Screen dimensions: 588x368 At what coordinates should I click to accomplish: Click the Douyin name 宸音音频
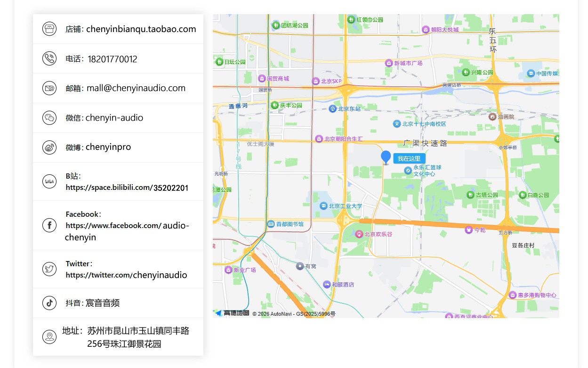(x=103, y=303)
